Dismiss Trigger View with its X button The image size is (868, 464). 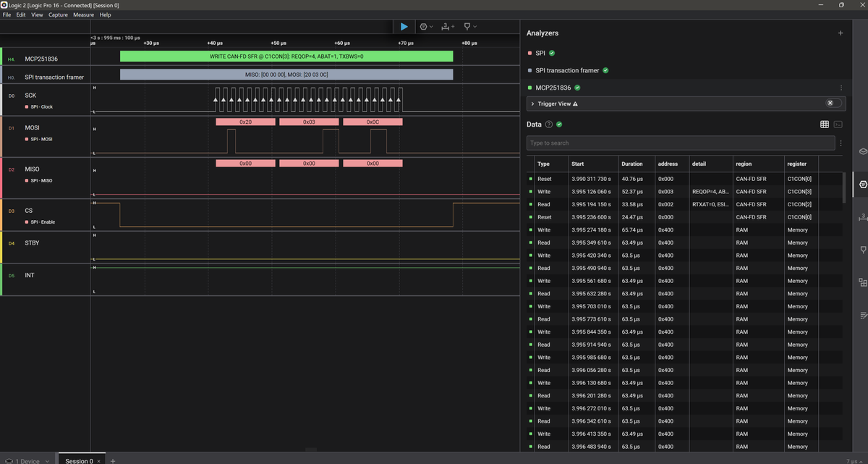[x=830, y=104]
